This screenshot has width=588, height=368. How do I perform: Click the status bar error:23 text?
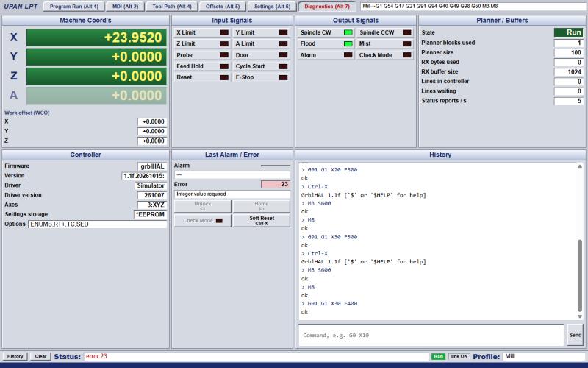pos(96,356)
